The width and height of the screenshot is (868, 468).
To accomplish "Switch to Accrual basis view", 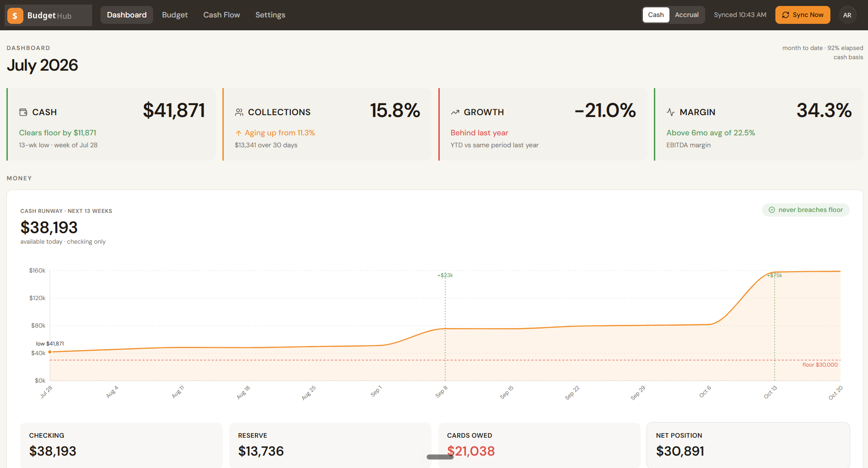I will click(686, 15).
